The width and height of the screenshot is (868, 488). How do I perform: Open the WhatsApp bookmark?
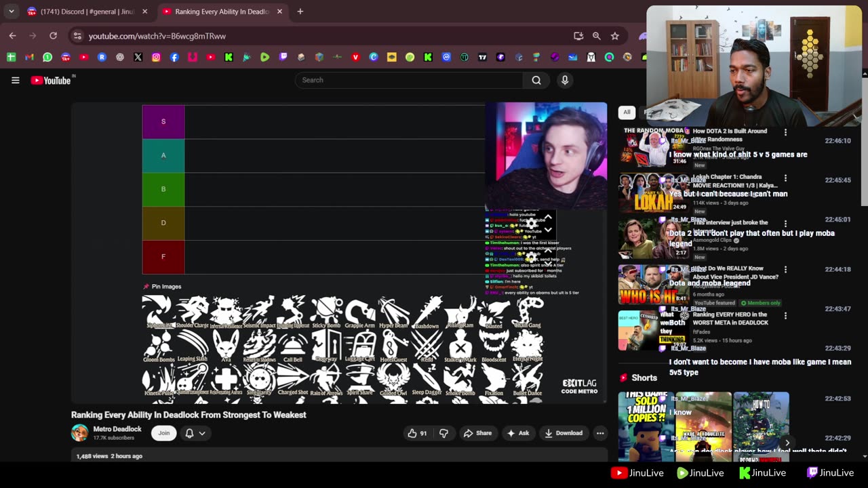click(47, 58)
